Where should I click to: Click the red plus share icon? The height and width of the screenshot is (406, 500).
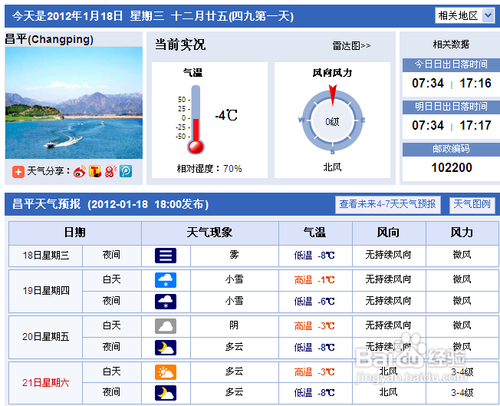tap(18, 172)
